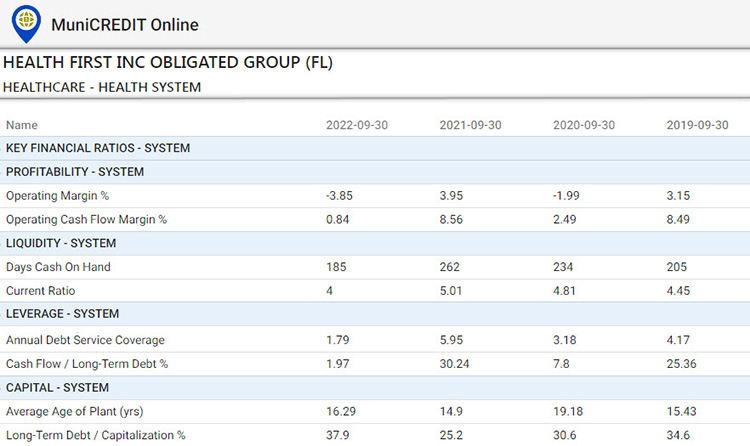Click Operating Margin value 3.95
The height and width of the screenshot is (446, 750).
point(451,196)
